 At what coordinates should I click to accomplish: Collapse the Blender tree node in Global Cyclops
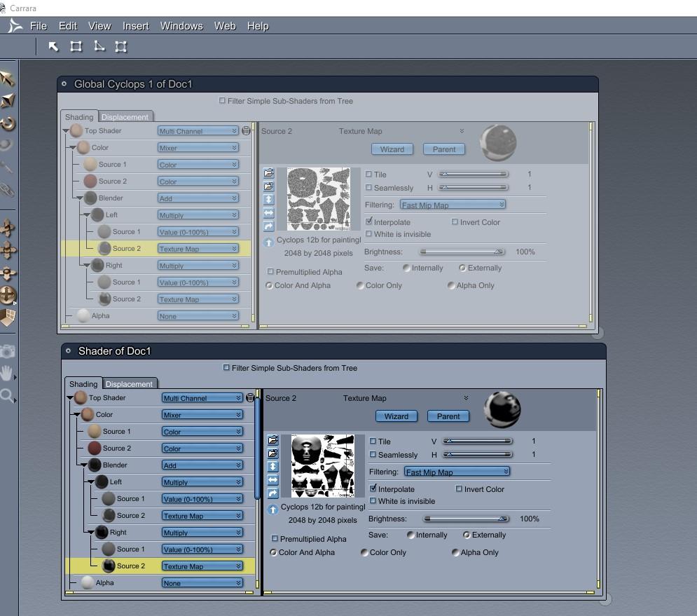[79, 198]
